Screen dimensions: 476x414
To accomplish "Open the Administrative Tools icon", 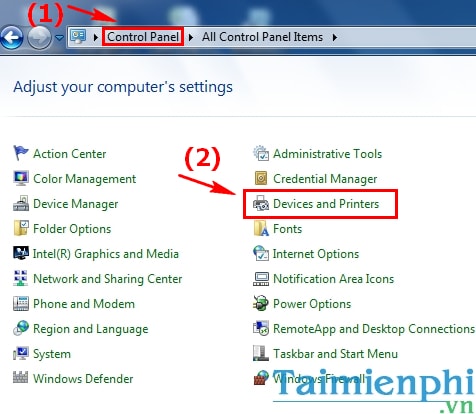I will [261, 153].
